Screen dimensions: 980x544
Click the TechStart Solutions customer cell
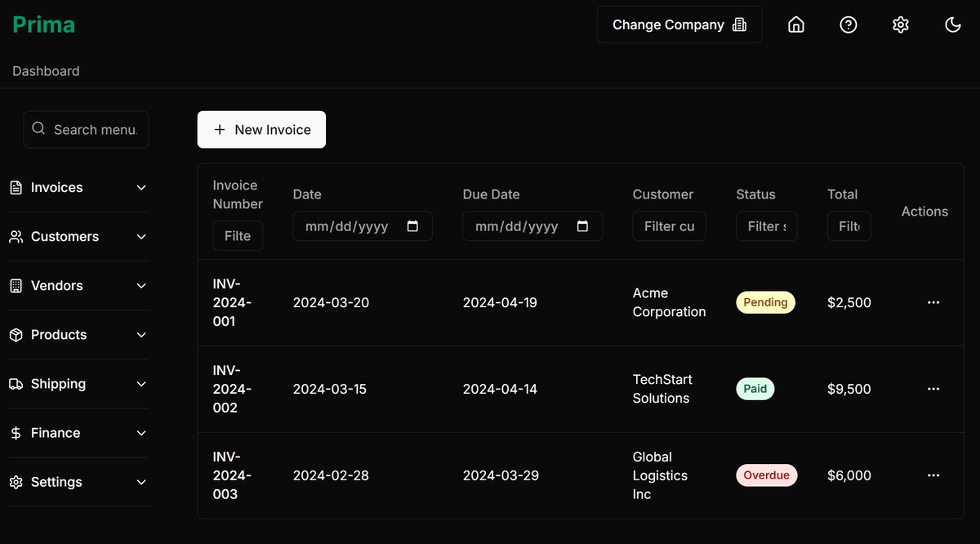point(662,389)
